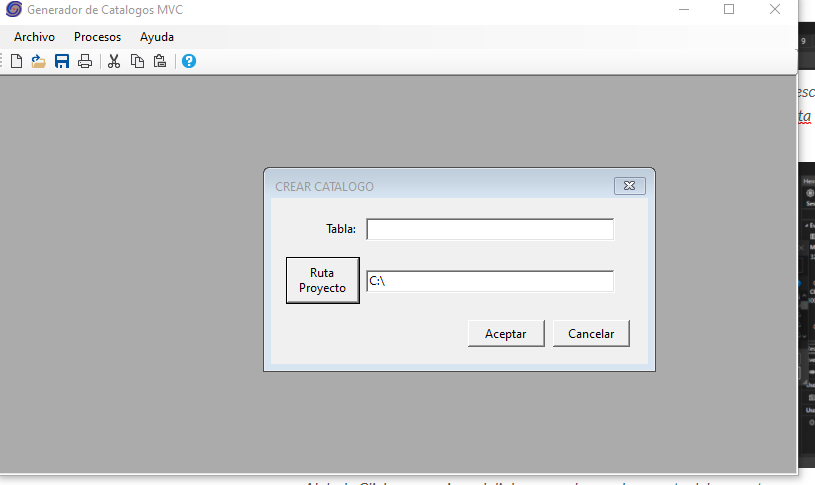
Task: Open the Ayuda menu
Action: (x=157, y=37)
